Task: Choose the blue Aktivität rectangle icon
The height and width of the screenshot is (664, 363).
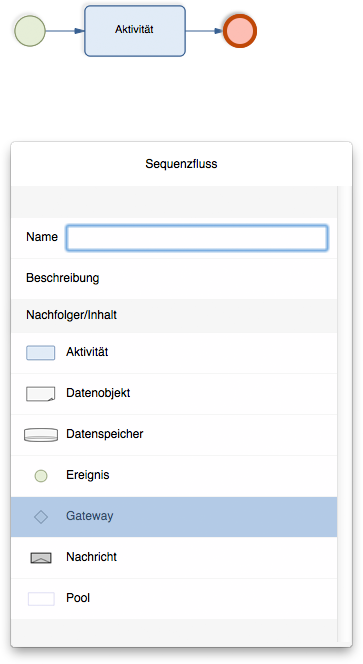Action: [x=41, y=353]
